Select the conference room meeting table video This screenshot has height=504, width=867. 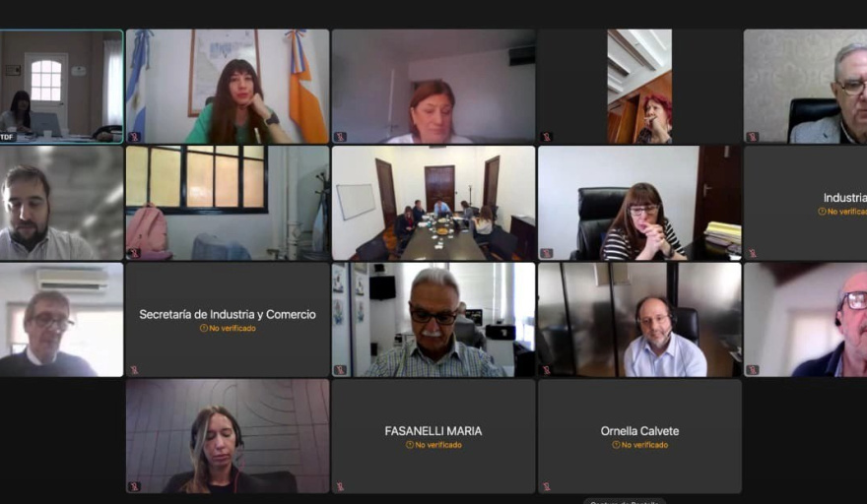[x=433, y=204]
